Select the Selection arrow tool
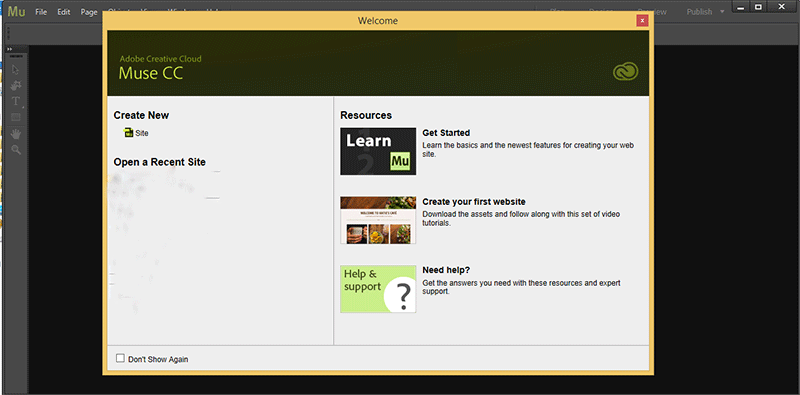The height and width of the screenshot is (395, 800). (x=16, y=70)
